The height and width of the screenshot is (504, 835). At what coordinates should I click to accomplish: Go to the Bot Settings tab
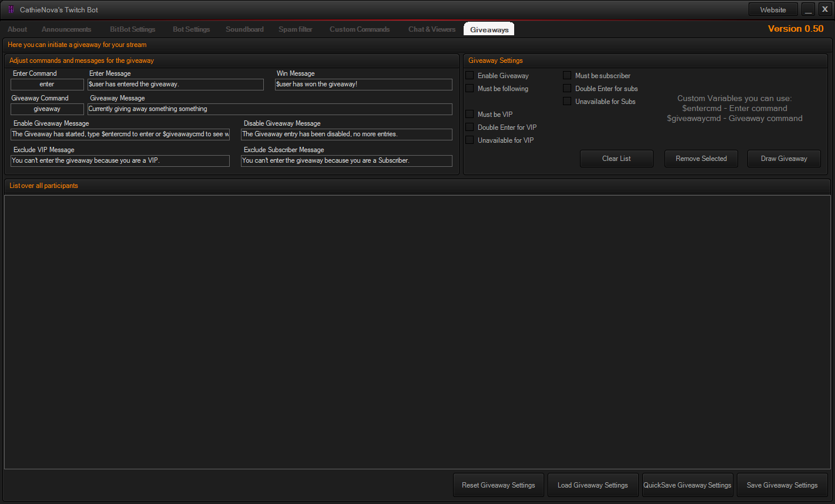tap(192, 29)
